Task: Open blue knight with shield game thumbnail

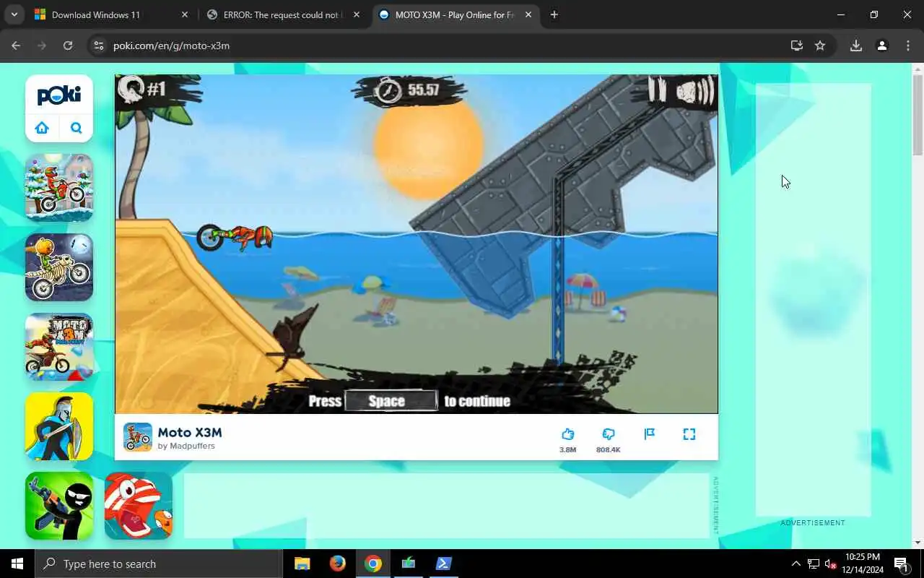Action: 59,426
